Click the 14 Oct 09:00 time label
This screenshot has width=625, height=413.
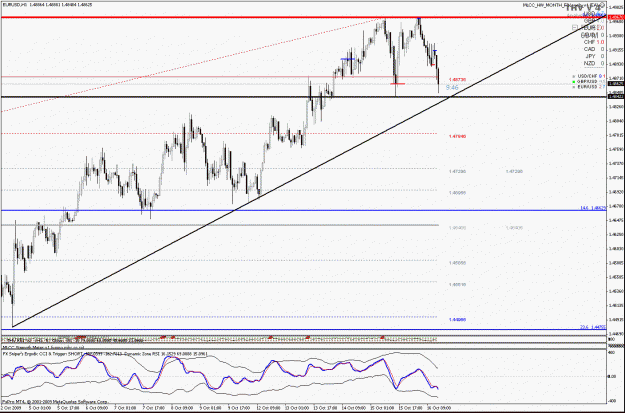354,408
